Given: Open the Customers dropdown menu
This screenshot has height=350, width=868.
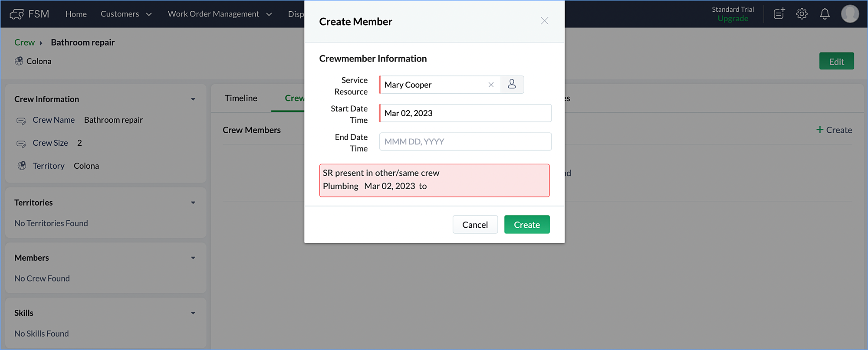Looking at the screenshot, I should (126, 14).
